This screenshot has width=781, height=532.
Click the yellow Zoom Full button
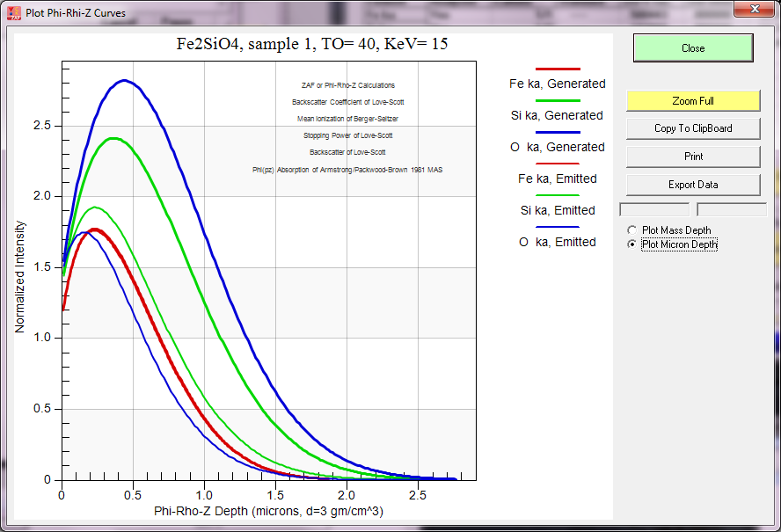point(693,101)
